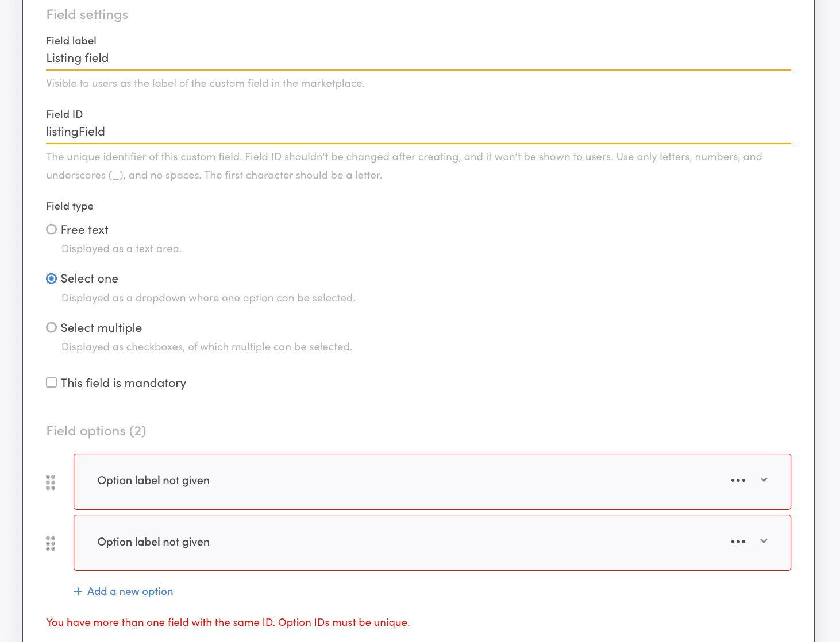Select the Free text radio button
Image resolution: width=840 pixels, height=642 pixels.
(x=52, y=230)
